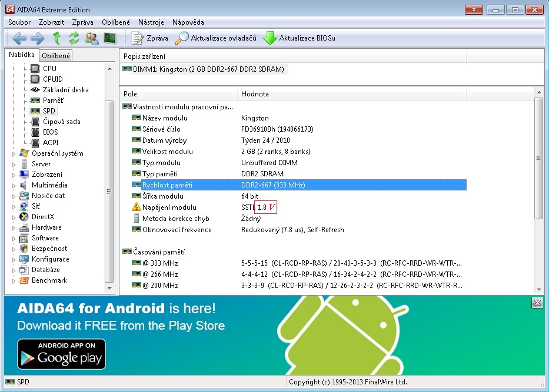Open Google Play Android app badge
The width and height of the screenshot is (549, 392).
click(61, 354)
